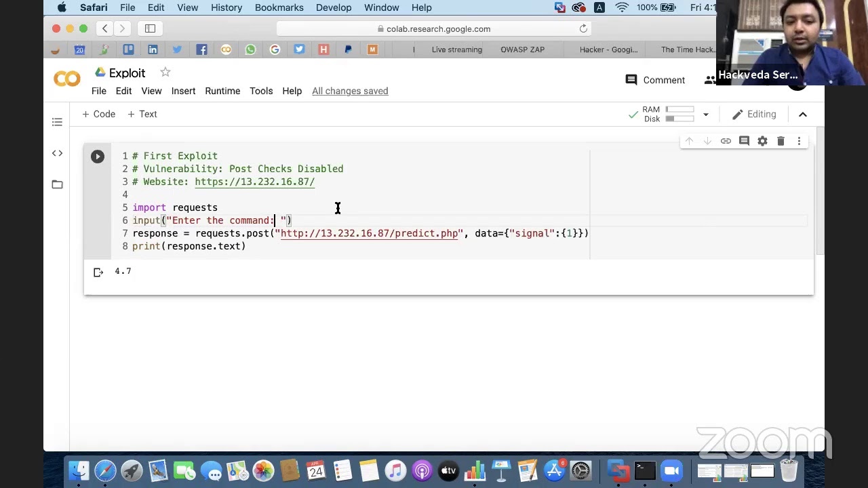The width and height of the screenshot is (868, 488).
Task: Open the Colab File menu
Action: (x=99, y=91)
